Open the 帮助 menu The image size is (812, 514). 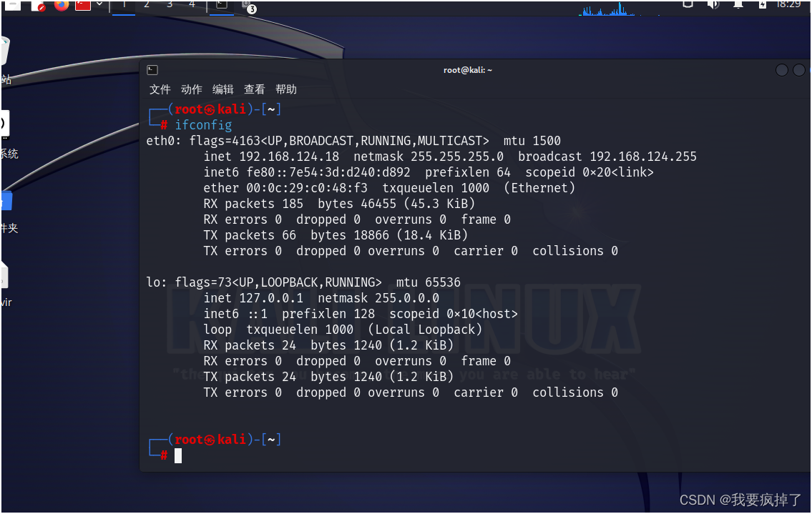tap(286, 89)
